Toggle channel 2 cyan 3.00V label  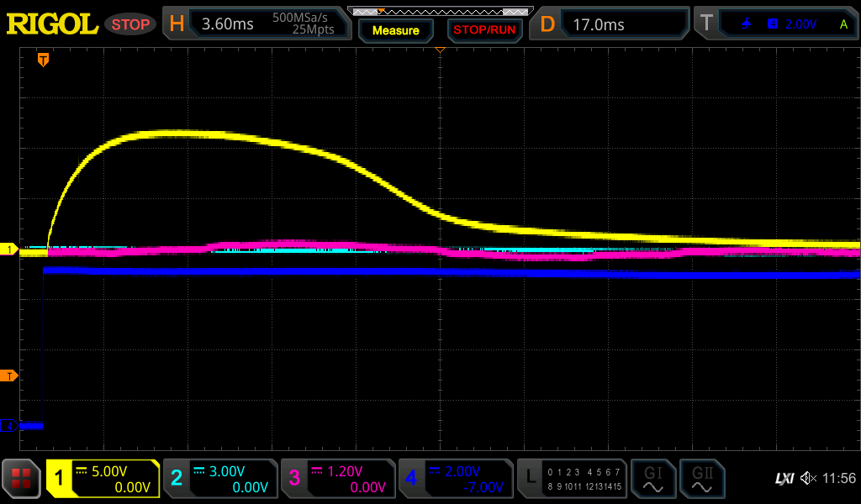click(x=219, y=479)
